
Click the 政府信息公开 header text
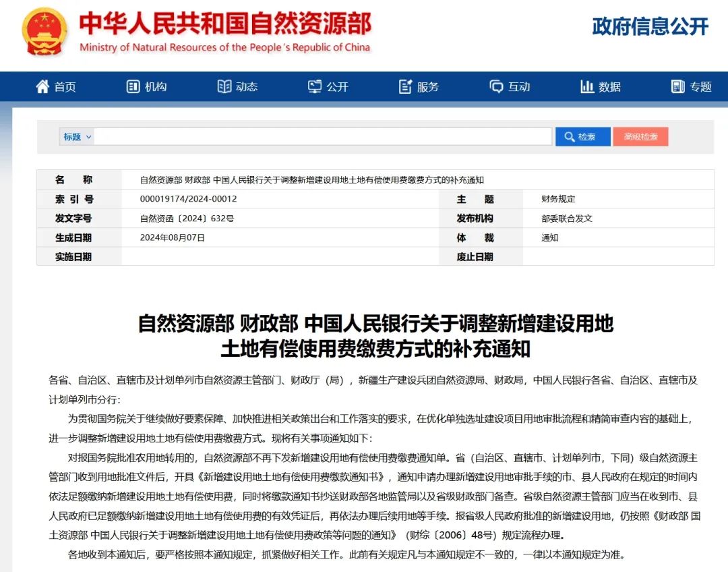tap(650, 26)
